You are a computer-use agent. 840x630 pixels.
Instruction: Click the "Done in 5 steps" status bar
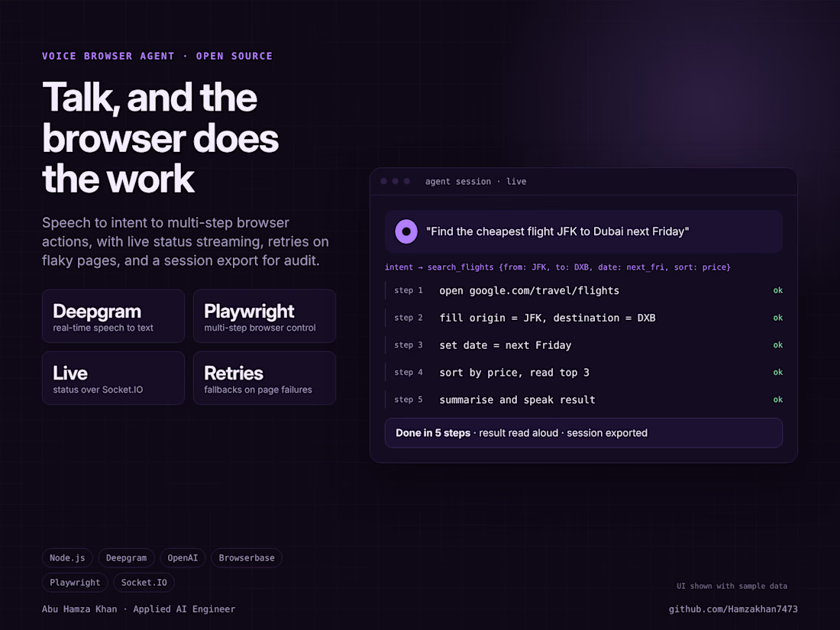tap(584, 433)
